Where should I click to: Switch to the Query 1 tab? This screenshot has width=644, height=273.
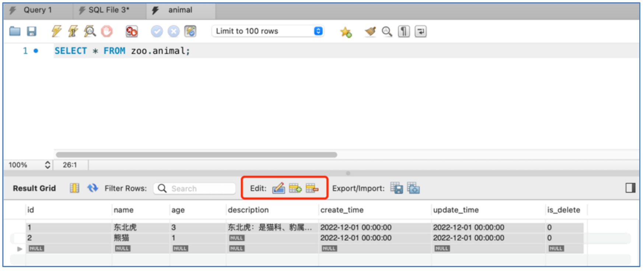(x=38, y=10)
